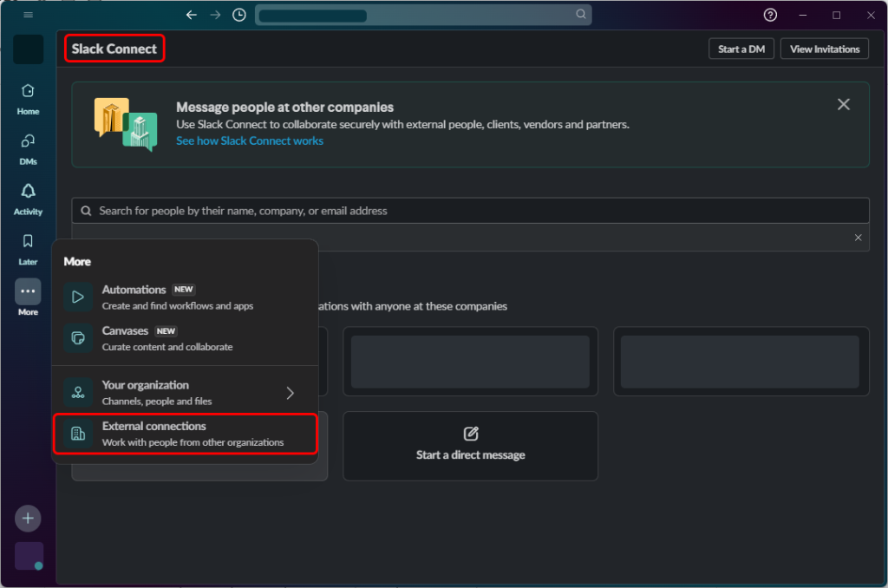Click the Start a direct message card

(x=470, y=445)
